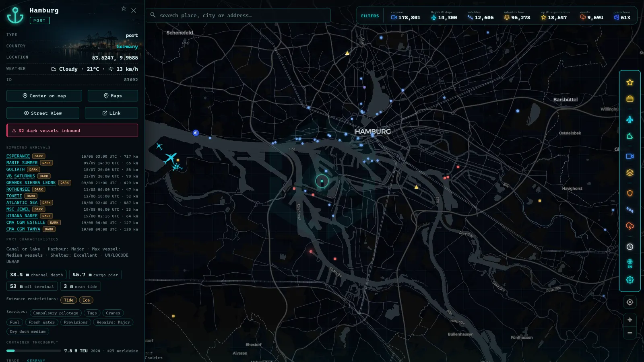
Task: Open the CMA CGM TANYA vessel link
Action: tap(23, 229)
